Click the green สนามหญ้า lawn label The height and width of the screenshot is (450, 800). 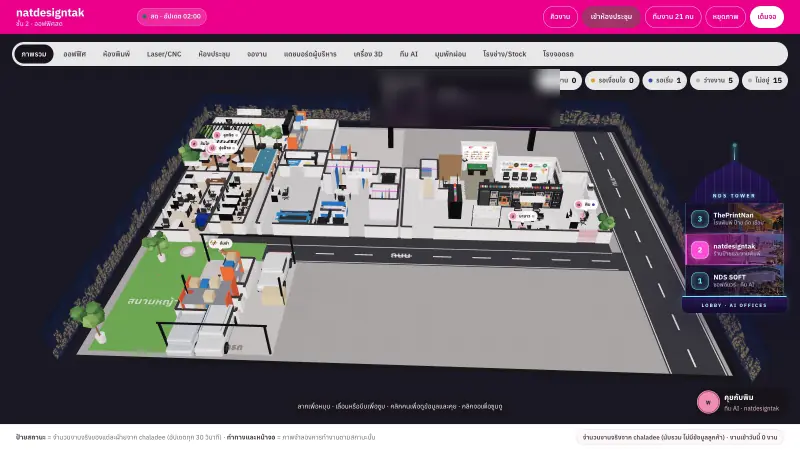click(152, 302)
